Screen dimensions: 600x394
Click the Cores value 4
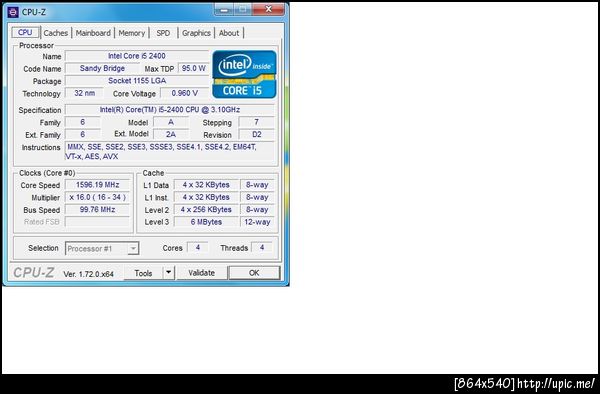pyautogui.click(x=198, y=248)
